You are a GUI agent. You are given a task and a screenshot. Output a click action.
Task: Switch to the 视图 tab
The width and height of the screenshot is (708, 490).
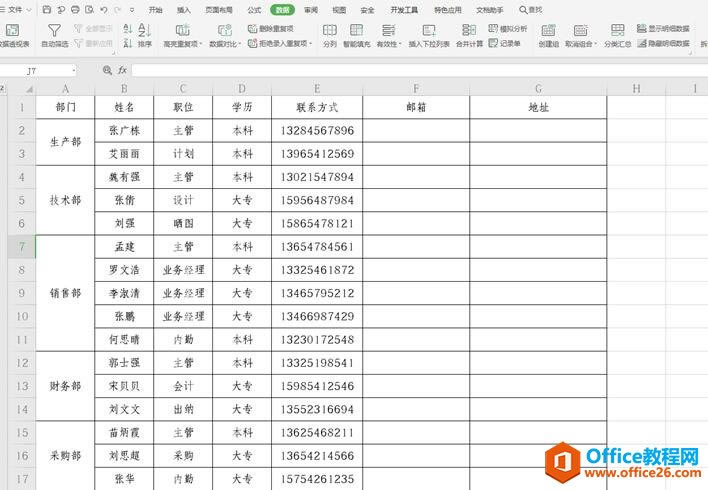(339, 9)
